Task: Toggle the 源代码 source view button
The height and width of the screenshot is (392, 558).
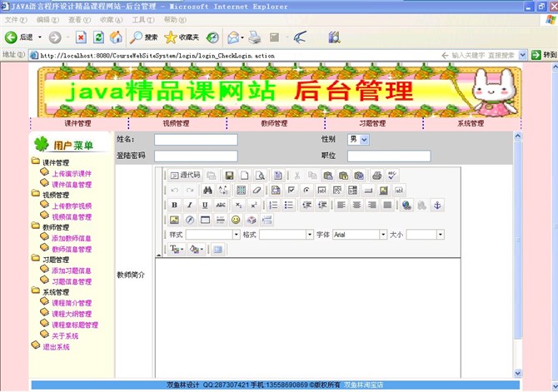Action: [x=185, y=176]
